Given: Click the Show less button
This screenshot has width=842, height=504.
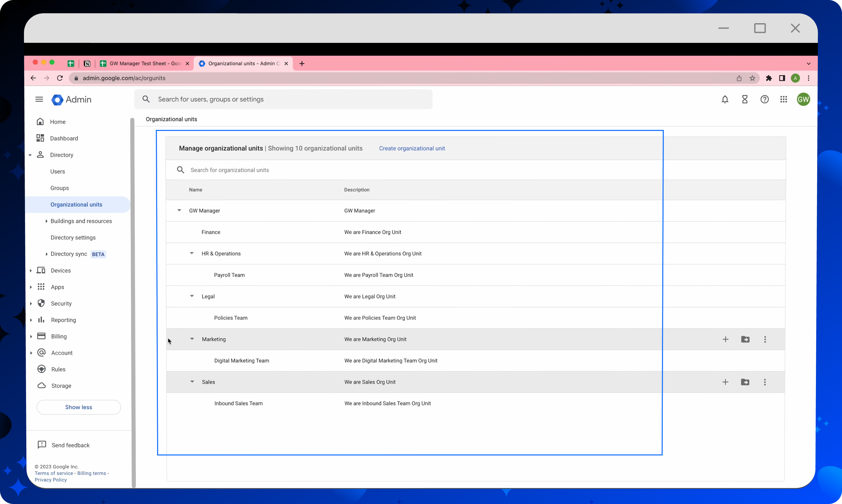Looking at the screenshot, I should point(78,407).
